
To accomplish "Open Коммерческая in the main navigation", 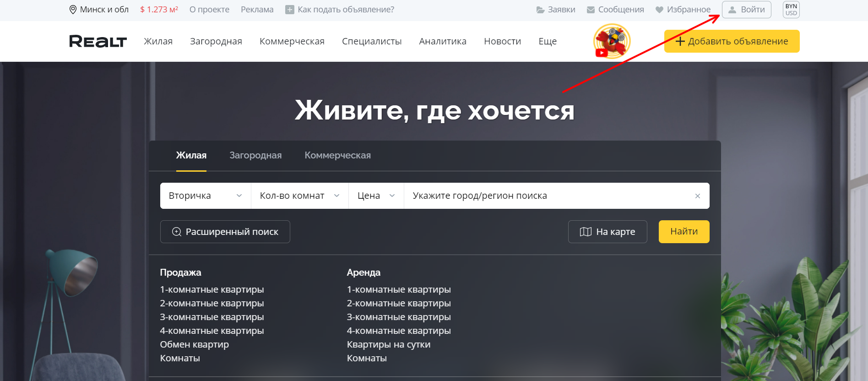I will tap(292, 41).
